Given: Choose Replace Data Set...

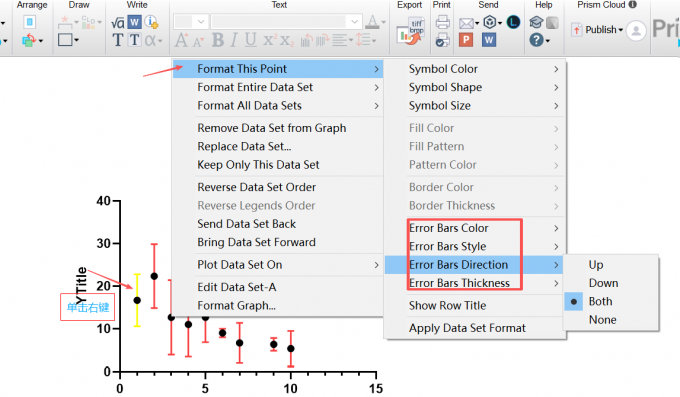Looking at the screenshot, I should click(244, 146).
